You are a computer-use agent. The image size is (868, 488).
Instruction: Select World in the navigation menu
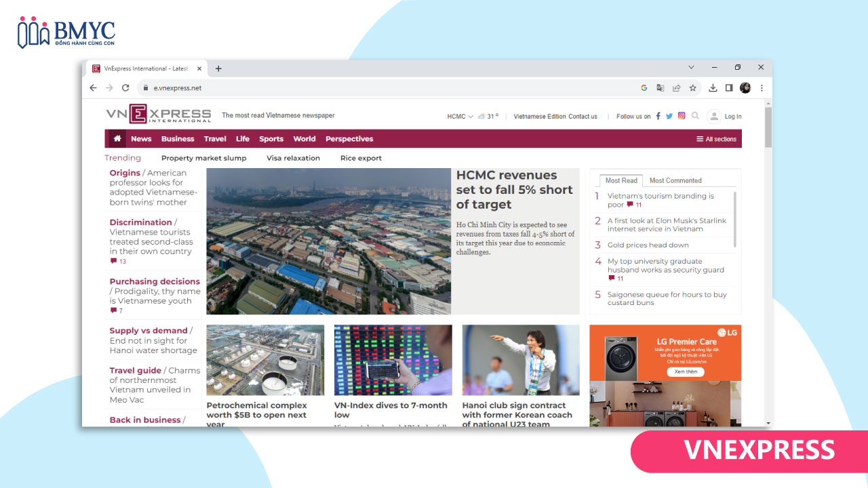[x=304, y=138]
